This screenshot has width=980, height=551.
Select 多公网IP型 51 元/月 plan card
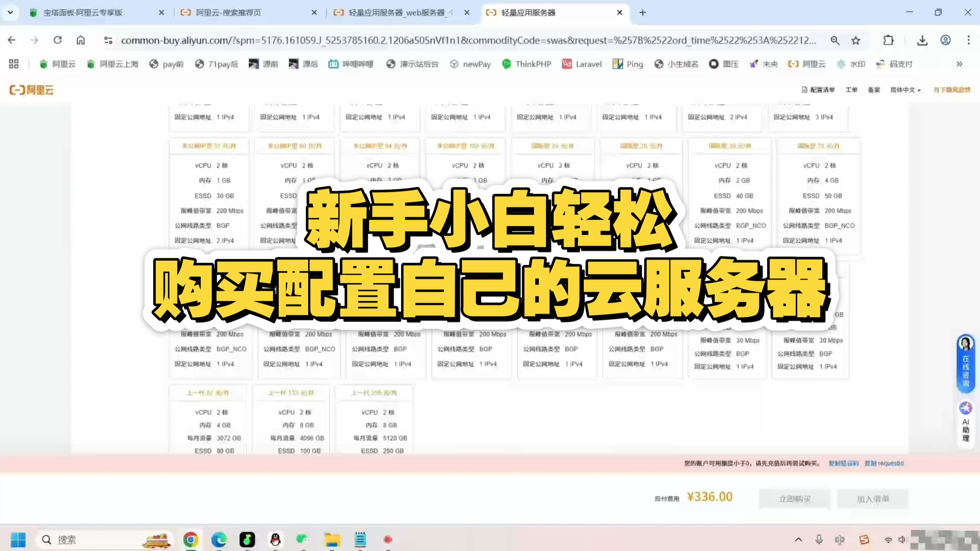click(209, 196)
